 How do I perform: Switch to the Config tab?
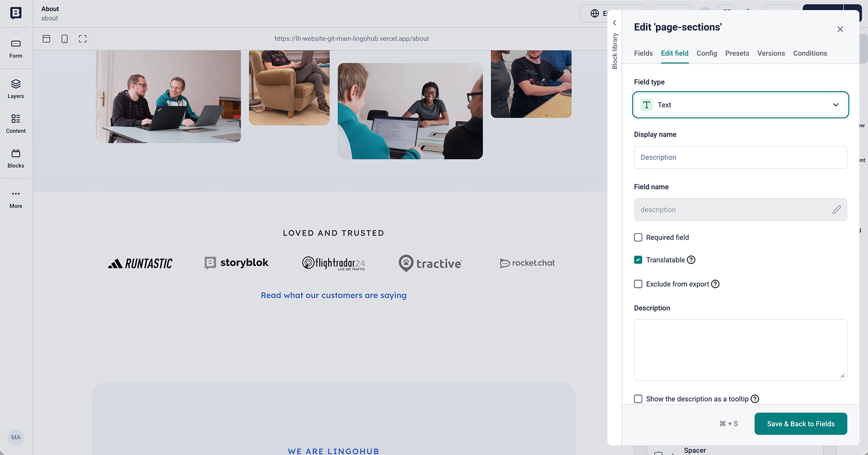coord(707,53)
